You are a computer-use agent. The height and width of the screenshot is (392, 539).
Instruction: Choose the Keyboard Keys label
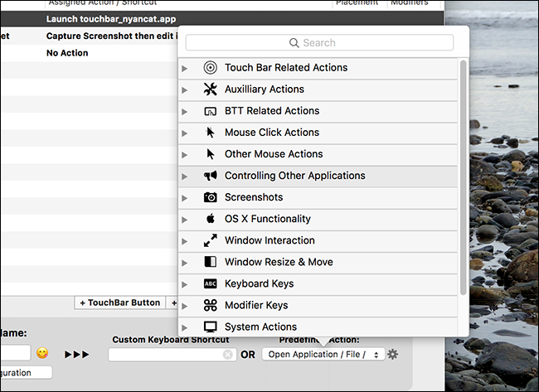[x=260, y=283]
